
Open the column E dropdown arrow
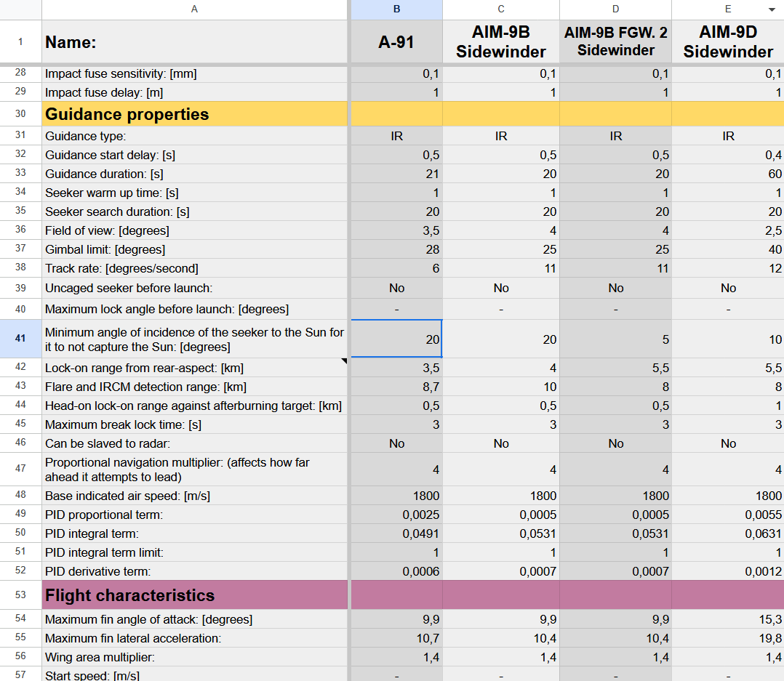tap(772, 9)
